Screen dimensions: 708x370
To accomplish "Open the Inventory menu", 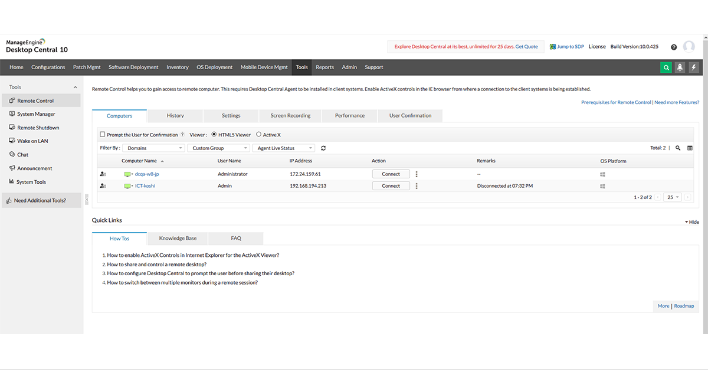I will coord(177,67).
